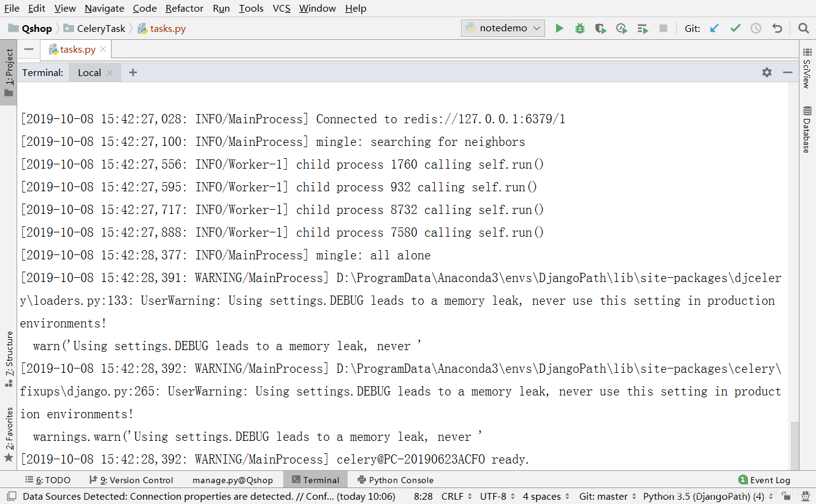The image size is (816, 504).
Task: Run the notedemo configuration
Action: (x=559, y=28)
